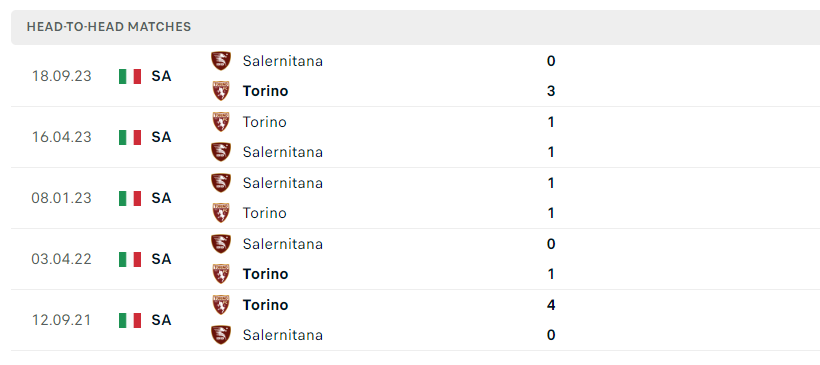Click Torino crest in 03.04.22 match
The image size is (820, 365).
click(221, 274)
